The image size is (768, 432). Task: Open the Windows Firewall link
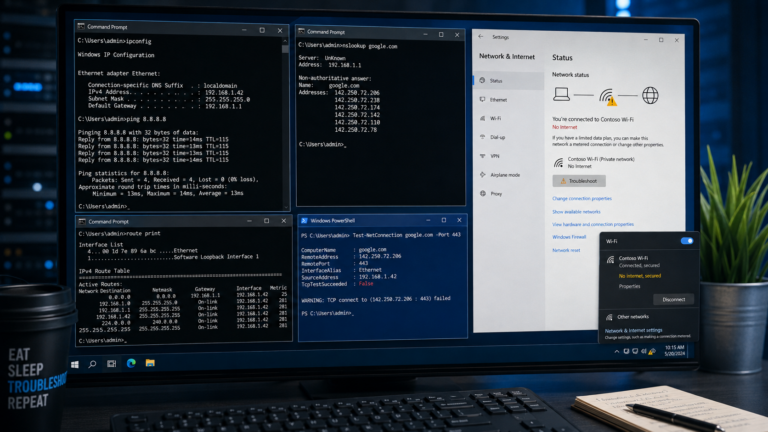(x=569, y=237)
